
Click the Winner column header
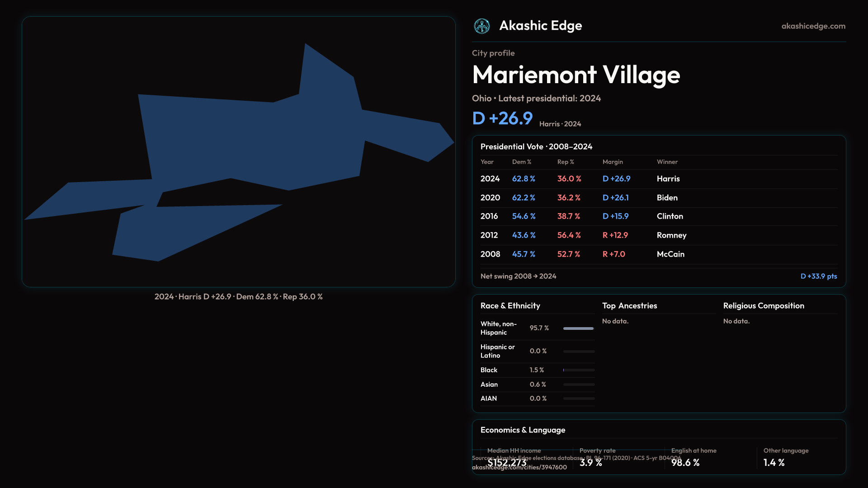pyautogui.click(x=667, y=162)
